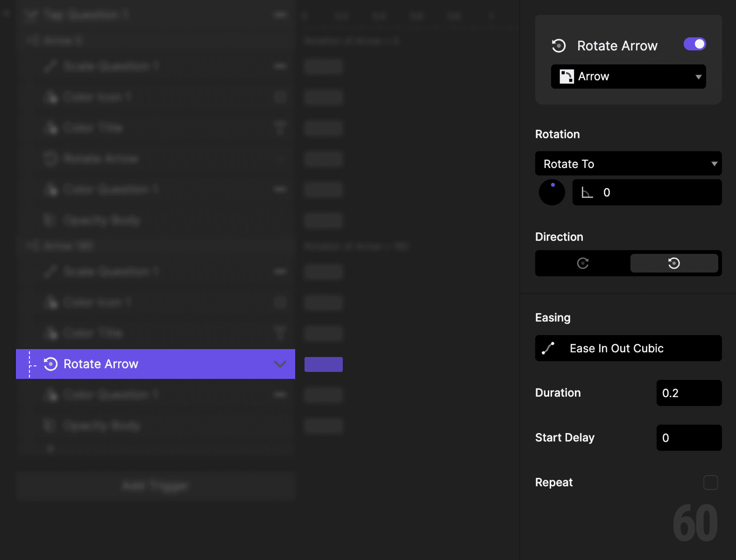Click the Arrow layer thumbnail in the target selector

tap(567, 76)
